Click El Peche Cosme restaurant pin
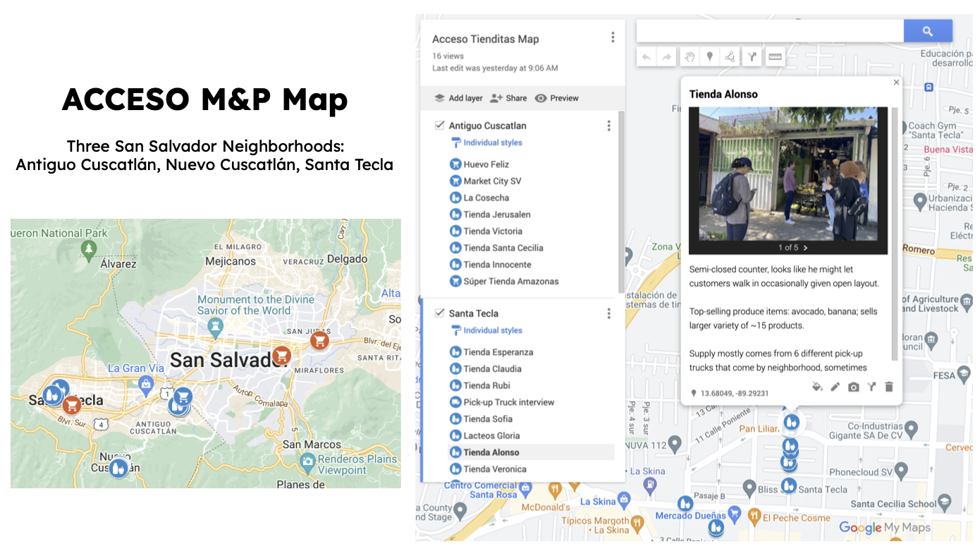 click(754, 516)
